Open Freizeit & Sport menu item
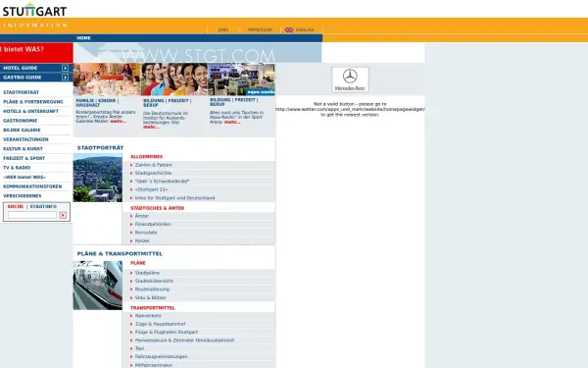This screenshot has height=368, width=588. tap(24, 158)
